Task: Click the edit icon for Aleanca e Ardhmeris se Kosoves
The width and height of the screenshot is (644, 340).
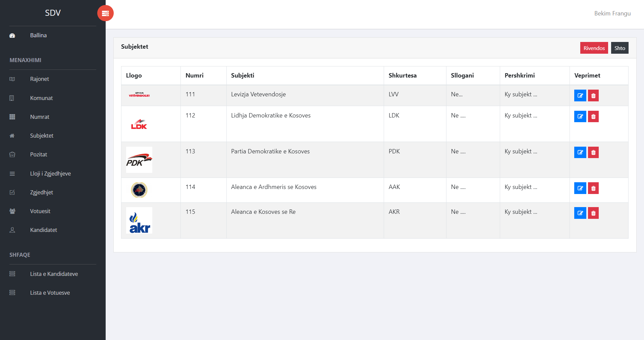Action: point(580,188)
